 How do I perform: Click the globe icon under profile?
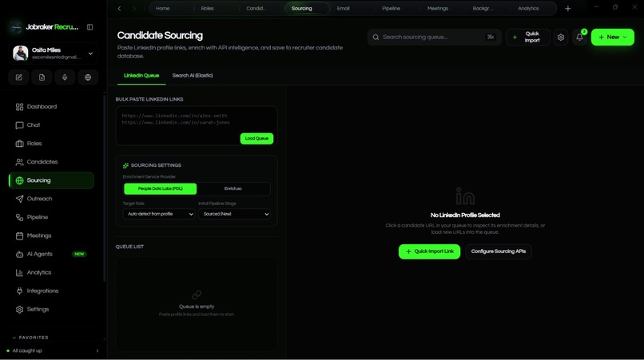(x=88, y=77)
